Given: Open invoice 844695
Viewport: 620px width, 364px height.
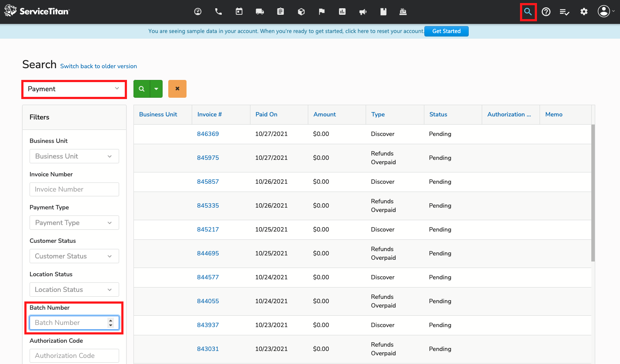Looking at the screenshot, I should click(x=208, y=254).
